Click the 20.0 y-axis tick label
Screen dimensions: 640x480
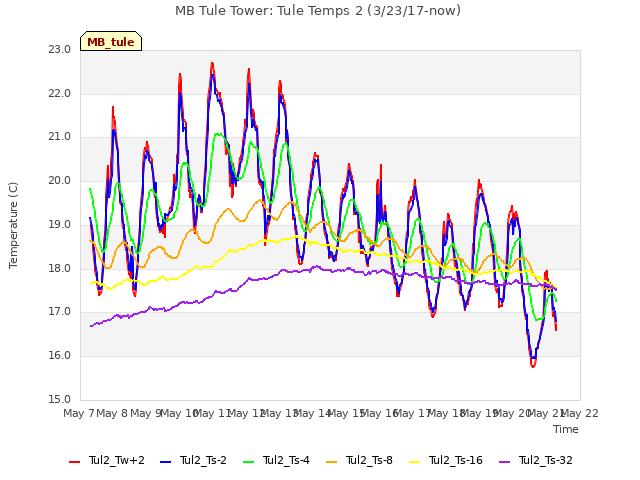[59, 180]
